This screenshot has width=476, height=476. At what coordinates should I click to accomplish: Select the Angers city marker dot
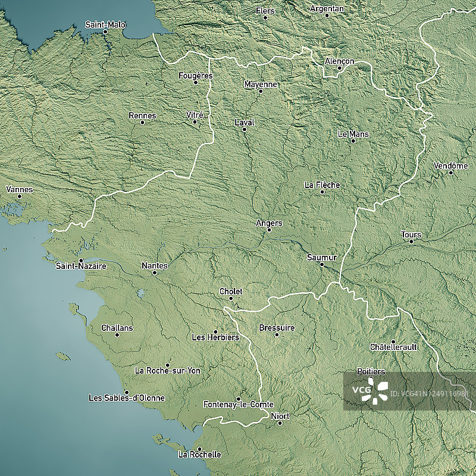[269, 230]
